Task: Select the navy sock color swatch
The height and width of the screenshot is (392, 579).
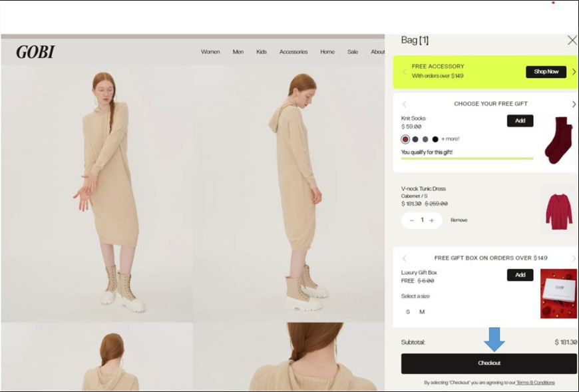Action: [415, 139]
